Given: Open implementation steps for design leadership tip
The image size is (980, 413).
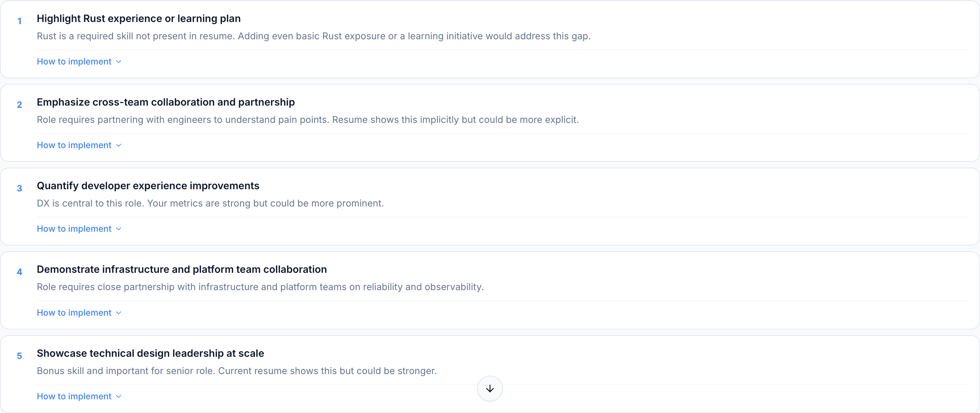Looking at the screenshot, I should coord(74,396).
